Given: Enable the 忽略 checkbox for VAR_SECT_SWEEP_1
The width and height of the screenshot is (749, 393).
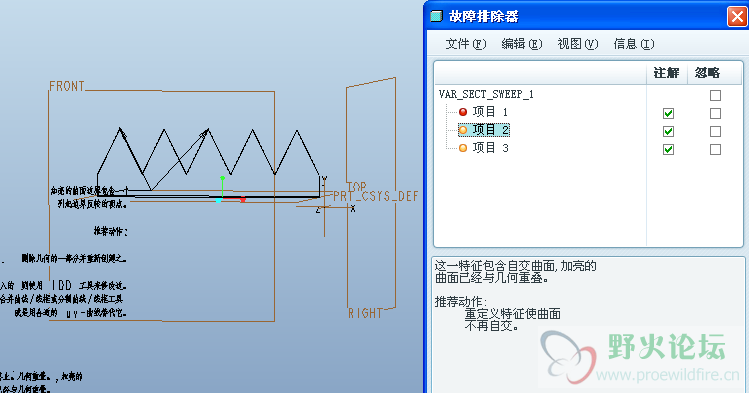Looking at the screenshot, I should click(x=715, y=96).
